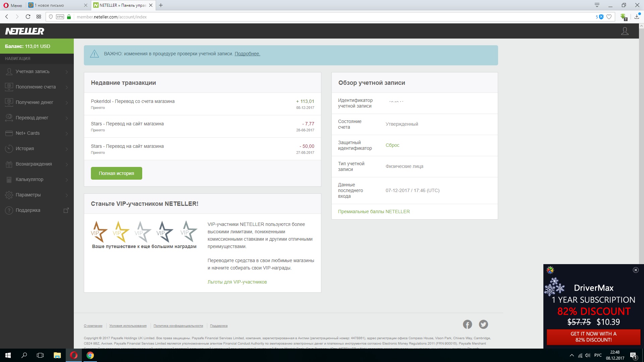The height and width of the screenshot is (362, 644).
Task: Open Twitter page via footer icon
Action: (483, 324)
